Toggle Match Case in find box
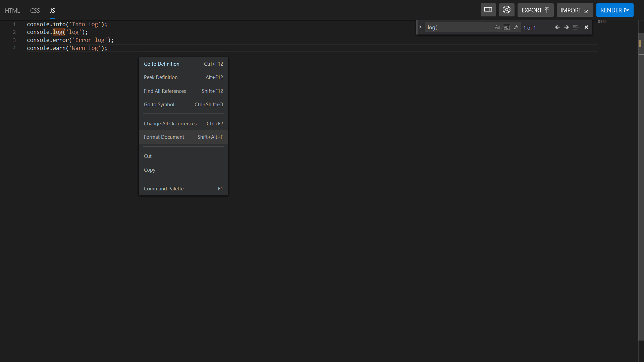The width and height of the screenshot is (644, 362). (497, 27)
